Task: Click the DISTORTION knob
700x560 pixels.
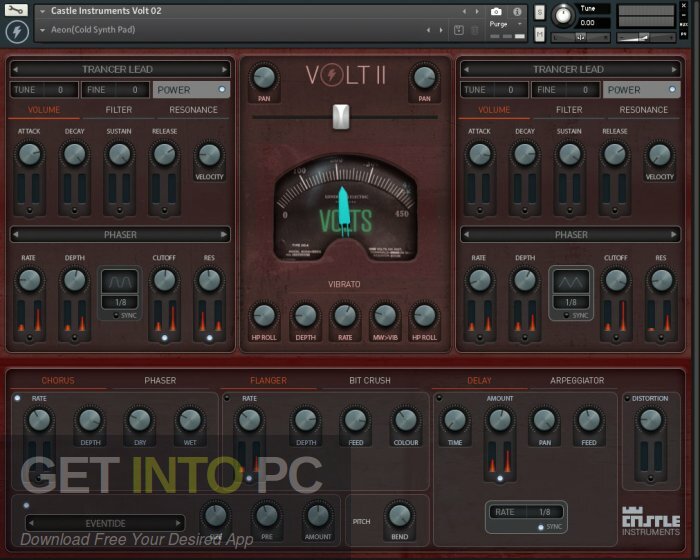Action: pos(650,420)
